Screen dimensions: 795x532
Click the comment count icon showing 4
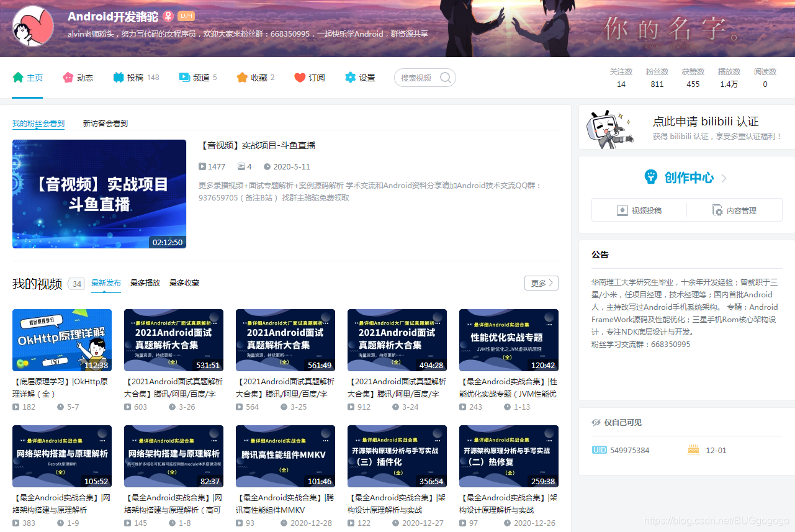[241, 166]
